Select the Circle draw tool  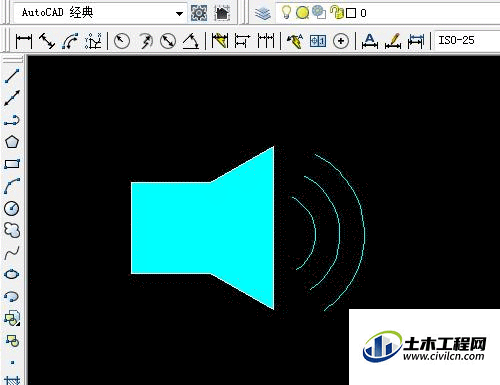(12, 208)
